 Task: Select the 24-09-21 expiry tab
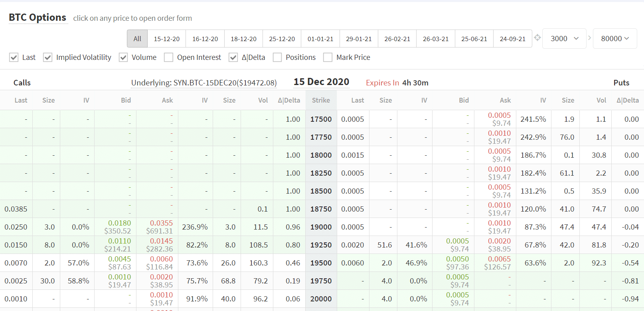click(x=512, y=39)
